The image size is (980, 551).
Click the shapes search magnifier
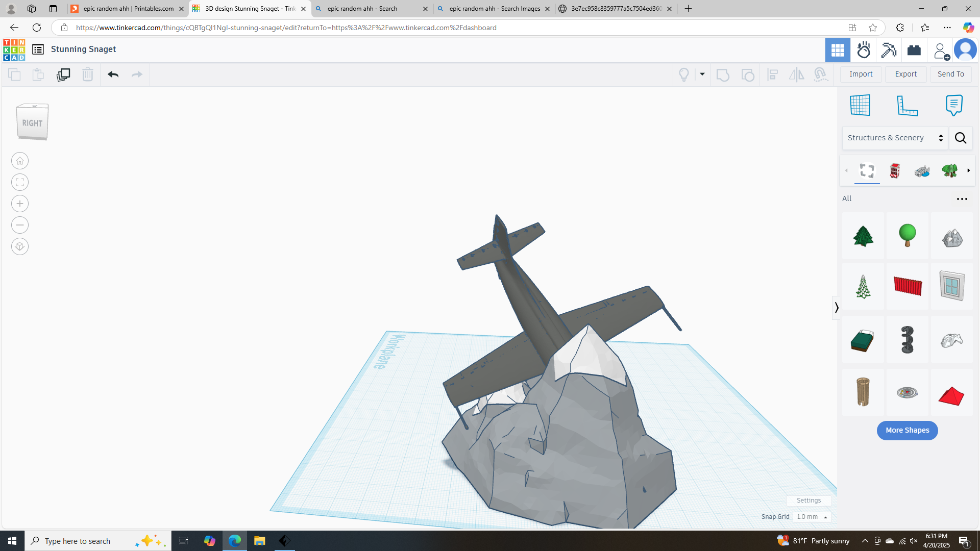coord(961,138)
